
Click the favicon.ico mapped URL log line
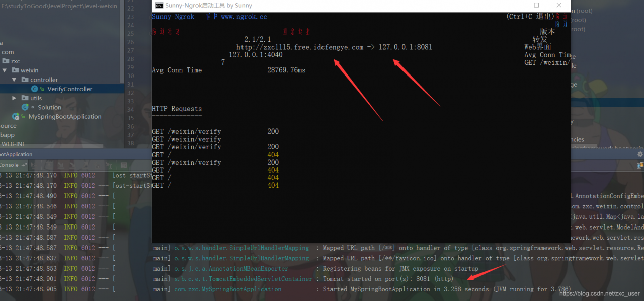pos(483,258)
